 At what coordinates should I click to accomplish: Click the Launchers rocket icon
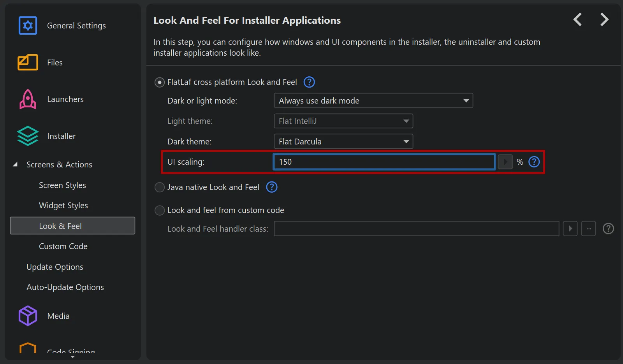coord(28,99)
